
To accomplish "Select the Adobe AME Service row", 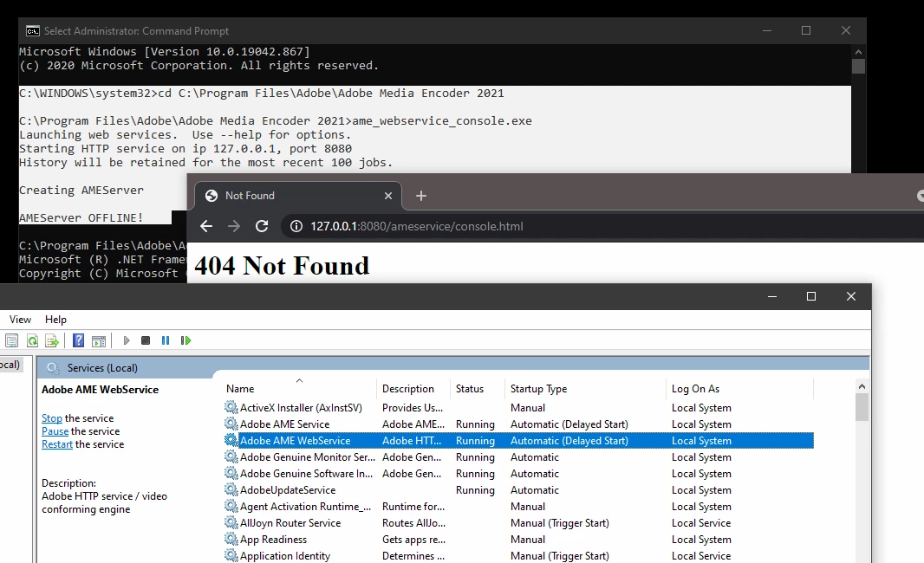I will coord(518,424).
